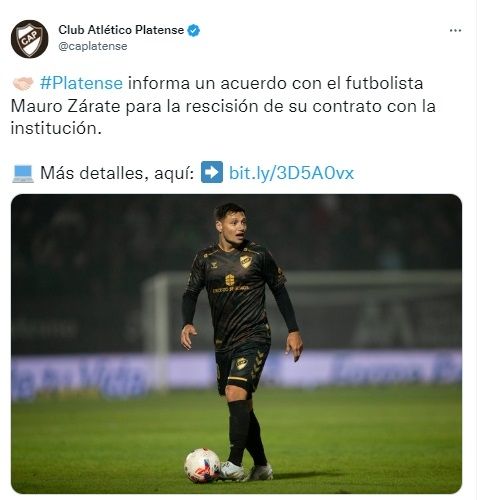This screenshot has width=481, height=500.
Task: Click the crest on the player's shorts
Action: pos(242,363)
